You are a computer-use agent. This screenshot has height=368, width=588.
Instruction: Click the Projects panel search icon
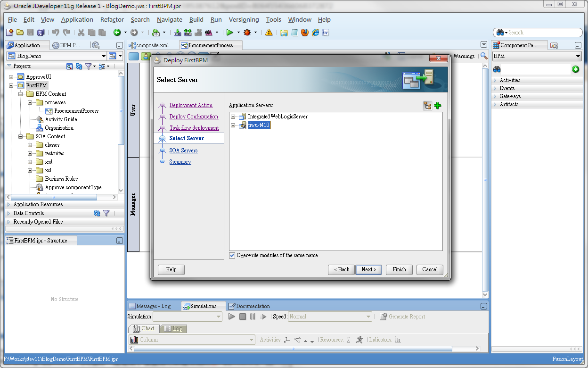pyautogui.click(x=70, y=67)
